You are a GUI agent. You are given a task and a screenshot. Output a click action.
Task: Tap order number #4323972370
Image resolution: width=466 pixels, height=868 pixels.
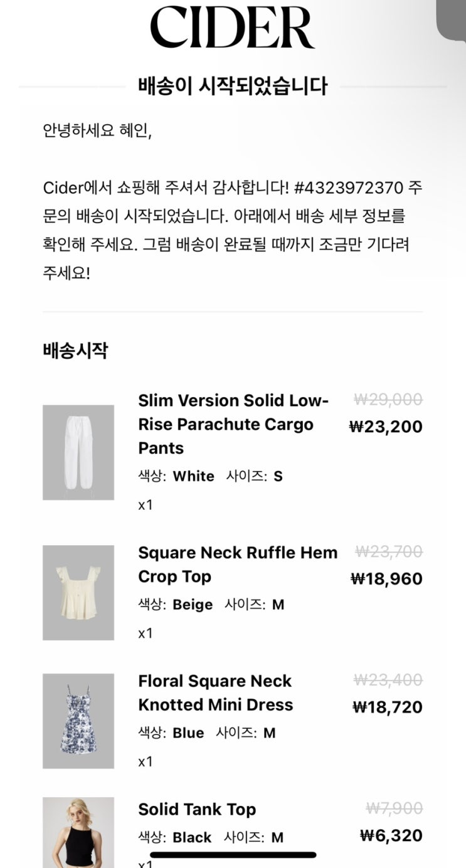coord(348,188)
